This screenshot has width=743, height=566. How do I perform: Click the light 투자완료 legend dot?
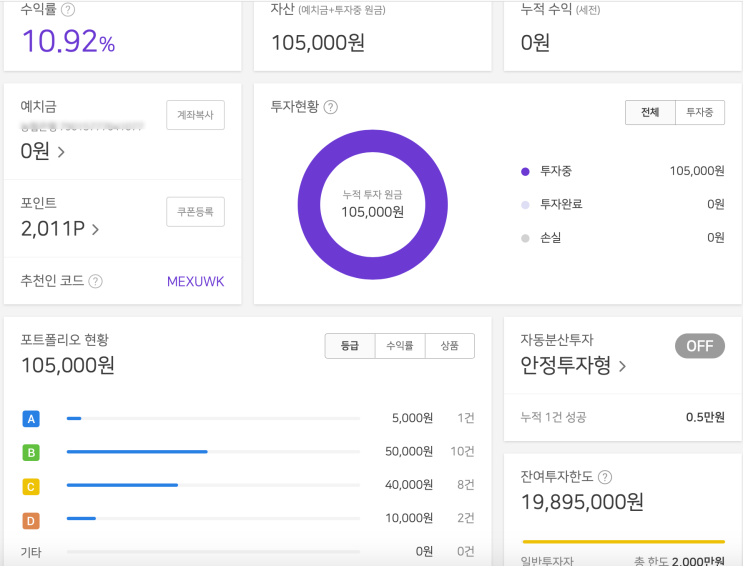coord(525,205)
